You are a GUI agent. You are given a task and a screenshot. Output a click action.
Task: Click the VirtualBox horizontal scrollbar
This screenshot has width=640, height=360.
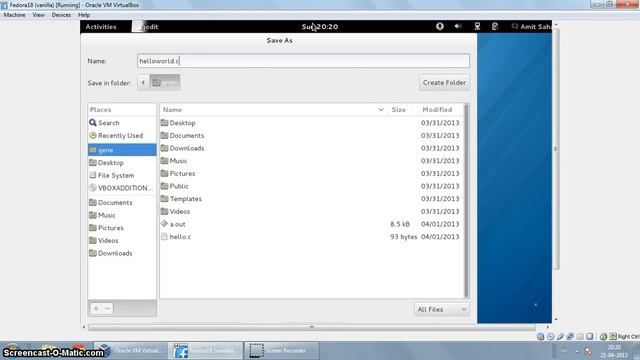(312, 327)
